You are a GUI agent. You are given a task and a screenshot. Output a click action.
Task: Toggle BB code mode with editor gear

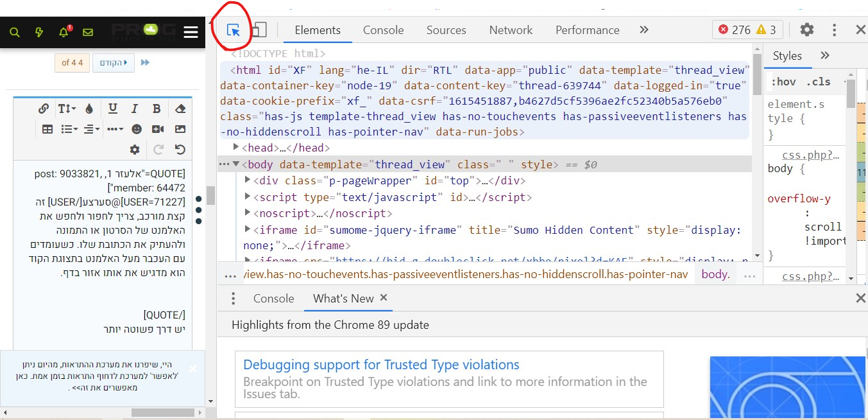tap(135, 150)
